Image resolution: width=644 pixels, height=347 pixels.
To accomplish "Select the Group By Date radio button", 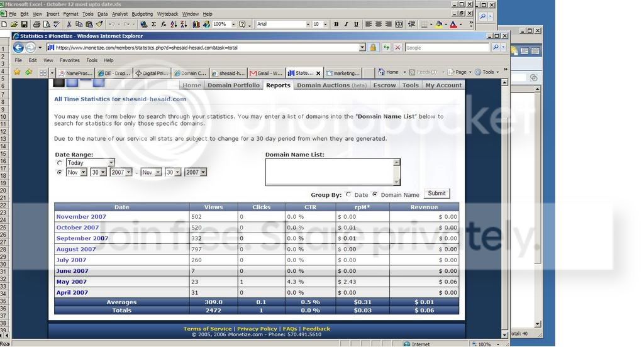I will [x=348, y=195].
